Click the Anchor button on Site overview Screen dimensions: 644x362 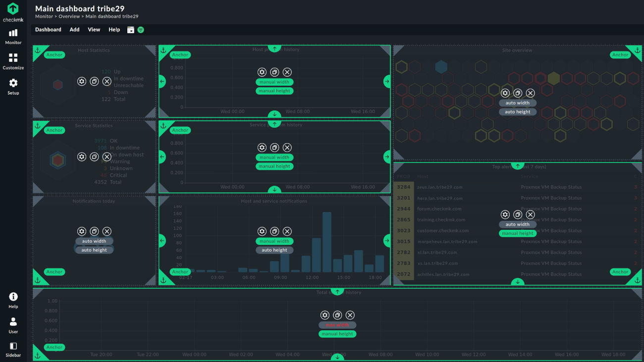620,55
